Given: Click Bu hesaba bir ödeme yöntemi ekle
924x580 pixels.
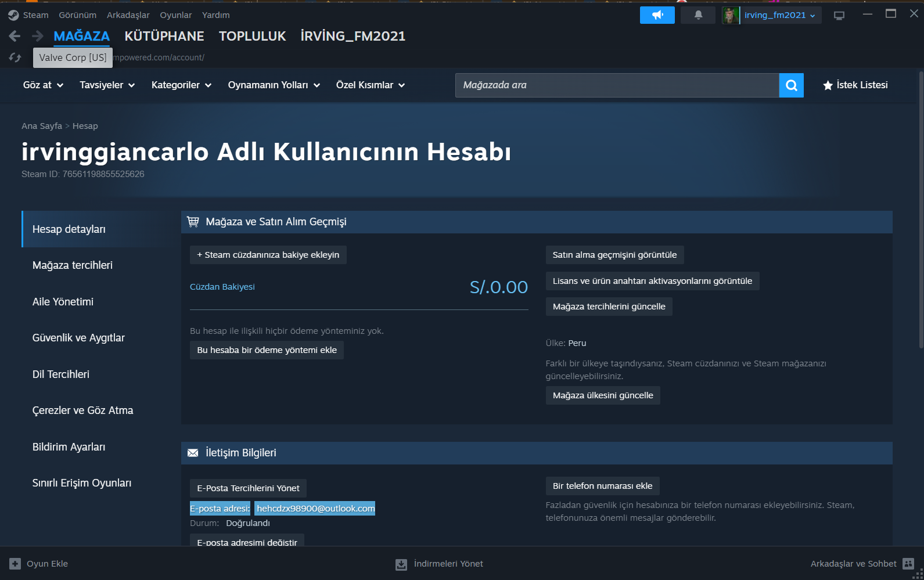Looking at the screenshot, I should click(x=267, y=350).
